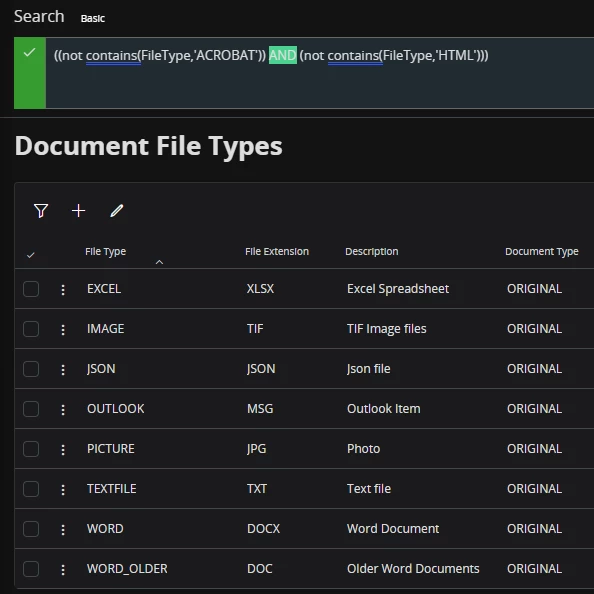Sort by Description column header
The image size is (594, 594).
[372, 252]
